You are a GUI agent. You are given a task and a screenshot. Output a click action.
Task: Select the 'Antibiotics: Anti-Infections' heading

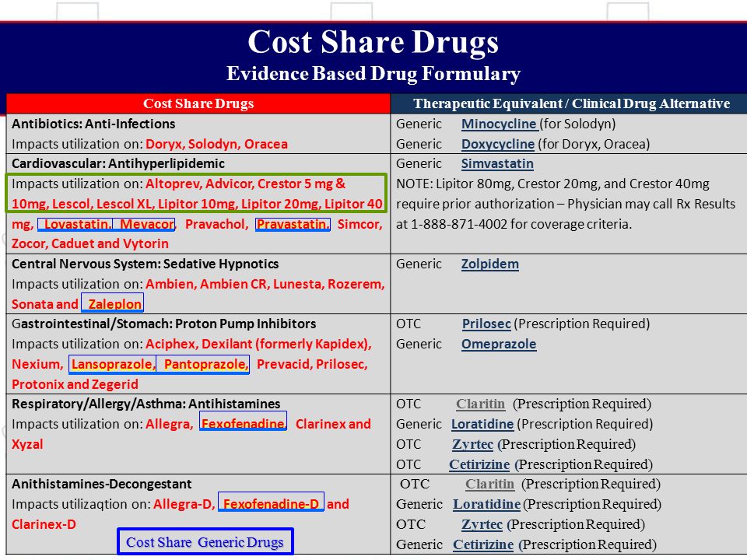pyautogui.click(x=93, y=124)
